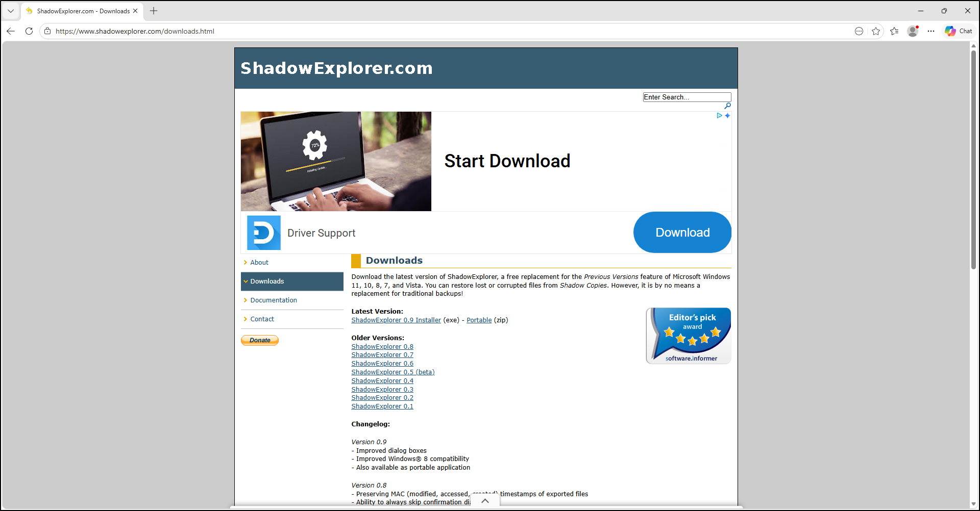The width and height of the screenshot is (980, 511).
Task: Open a new browser tab
Action: [154, 11]
